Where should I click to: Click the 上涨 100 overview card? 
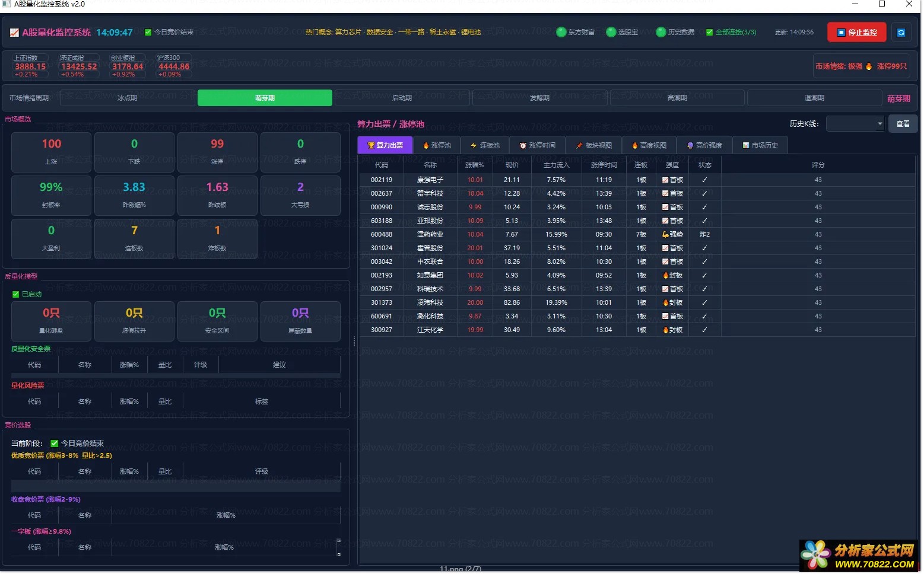tap(51, 152)
